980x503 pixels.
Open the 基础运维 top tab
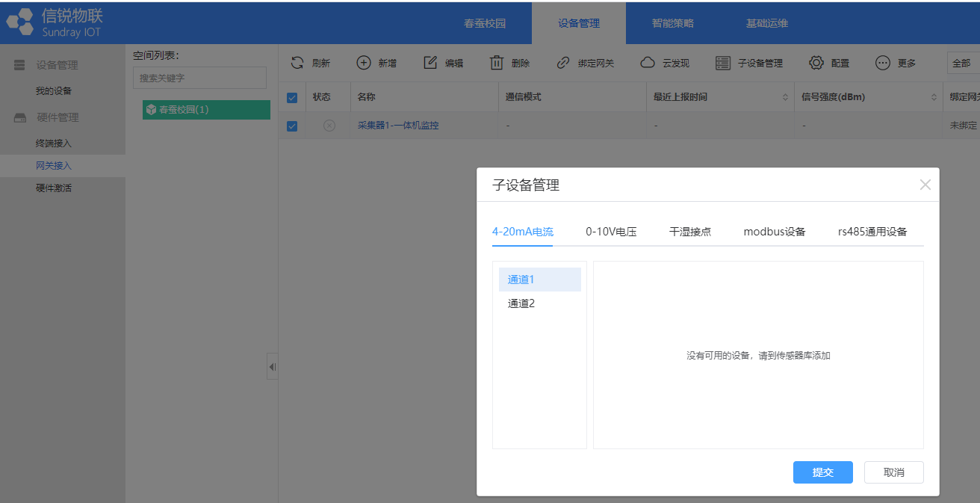[x=767, y=23]
